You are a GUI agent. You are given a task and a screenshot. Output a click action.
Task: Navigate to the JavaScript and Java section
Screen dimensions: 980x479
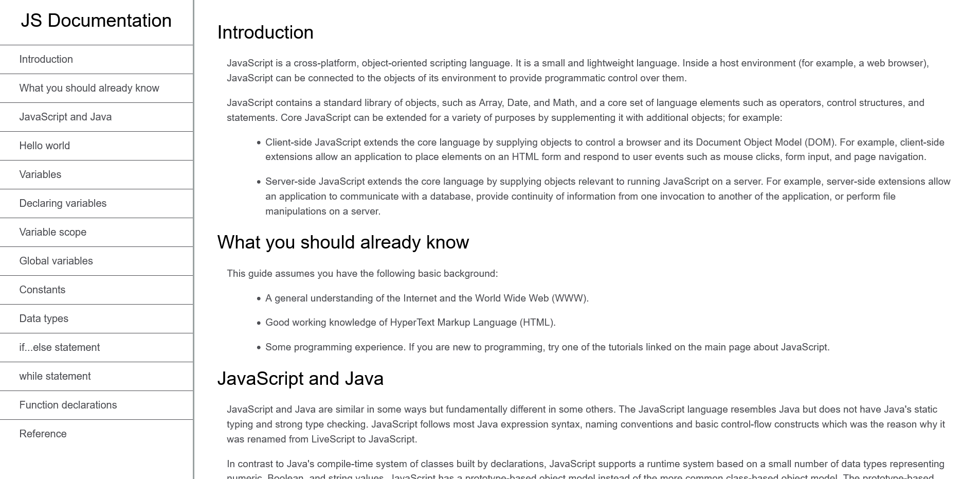click(65, 117)
